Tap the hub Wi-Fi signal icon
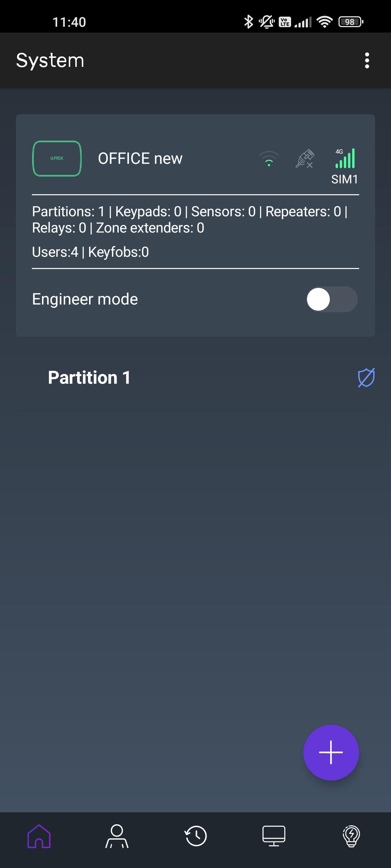The image size is (391, 868). click(269, 159)
